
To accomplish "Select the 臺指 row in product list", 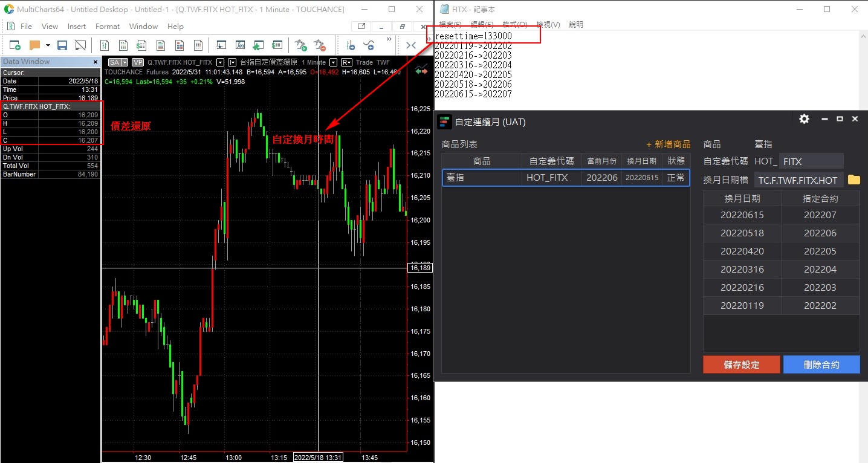I will (x=566, y=178).
